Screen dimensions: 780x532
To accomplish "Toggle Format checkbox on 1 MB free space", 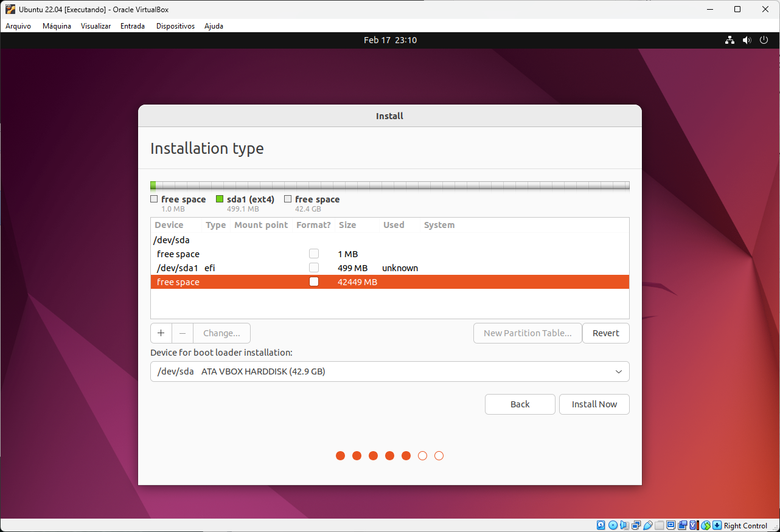I will tap(314, 254).
